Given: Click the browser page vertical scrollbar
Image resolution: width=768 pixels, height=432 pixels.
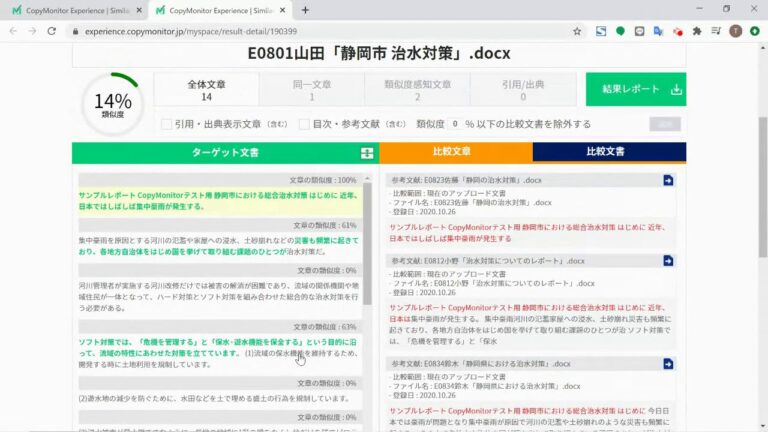Looking at the screenshot, I should click(763, 186).
